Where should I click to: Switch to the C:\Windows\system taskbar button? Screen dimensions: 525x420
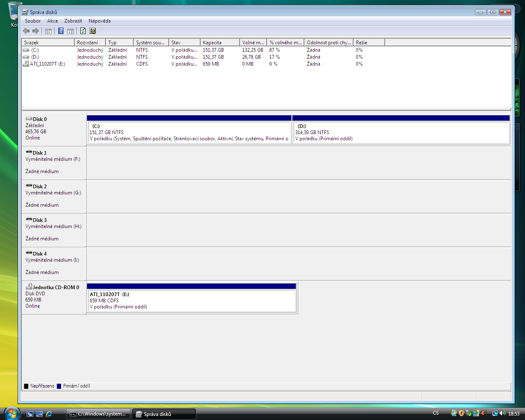pos(98,414)
